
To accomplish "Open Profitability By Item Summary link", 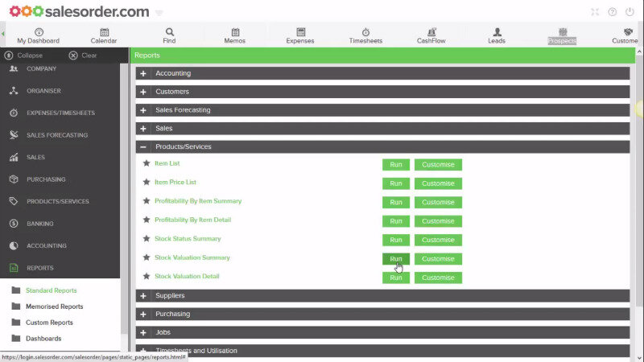I will pyautogui.click(x=198, y=201).
